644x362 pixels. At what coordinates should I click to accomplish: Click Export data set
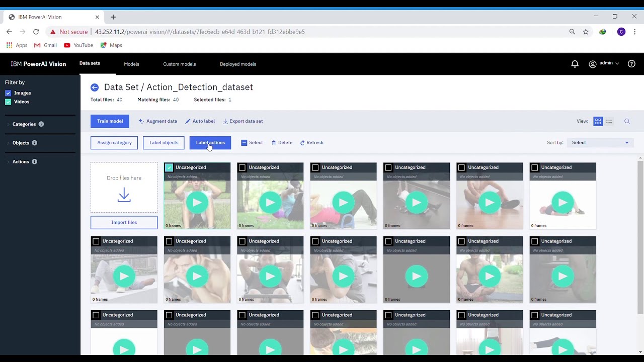(x=243, y=121)
